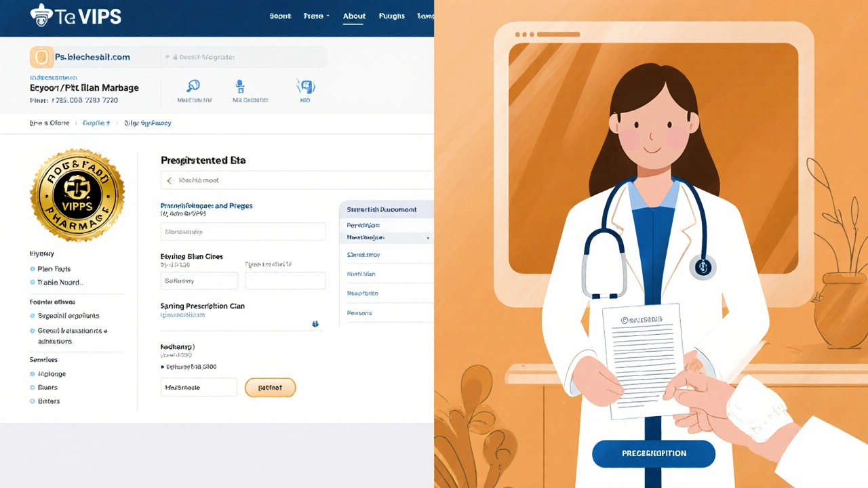Open the Frene dropdown in navigation bar
The width and height of the screenshot is (868, 488).
pos(316,16)
